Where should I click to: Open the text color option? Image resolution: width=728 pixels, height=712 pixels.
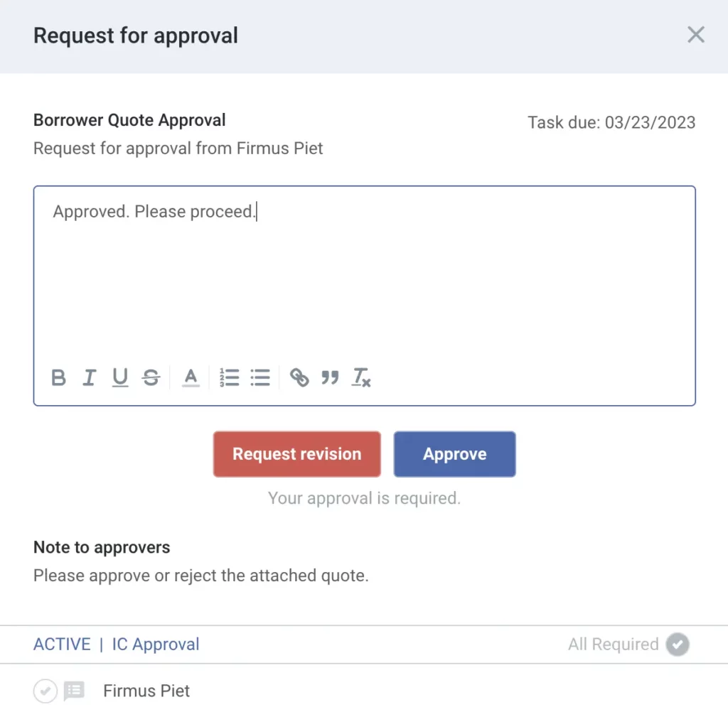[x=190, y=377]
